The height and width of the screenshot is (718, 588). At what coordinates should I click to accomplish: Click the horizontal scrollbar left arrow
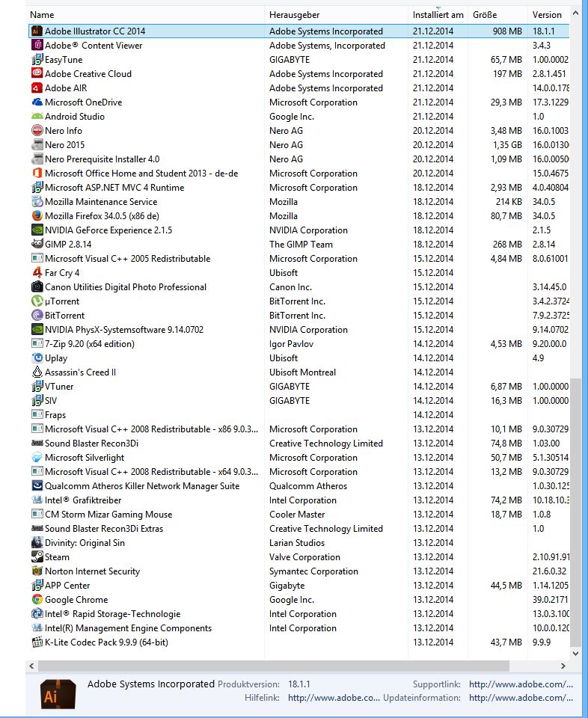point(31,666)
